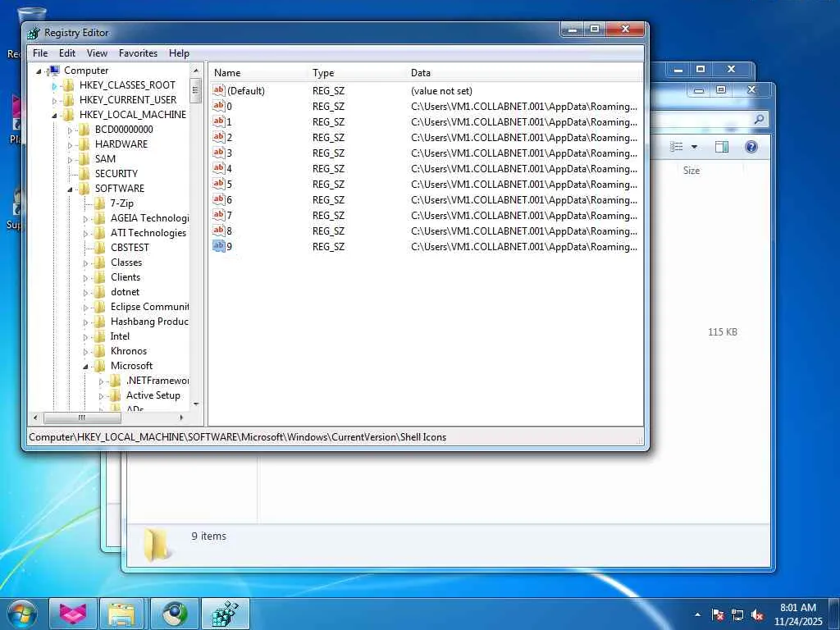Open the Favorites menu
Viewport: 840px width, 630px height.
[x=138, y=53]
